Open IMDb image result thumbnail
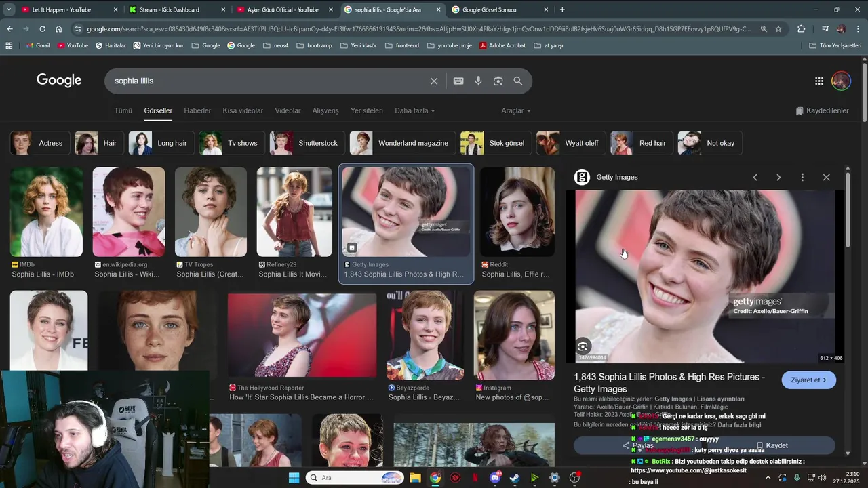The height and width of the screenshot is (488, 868). point(46,212)
